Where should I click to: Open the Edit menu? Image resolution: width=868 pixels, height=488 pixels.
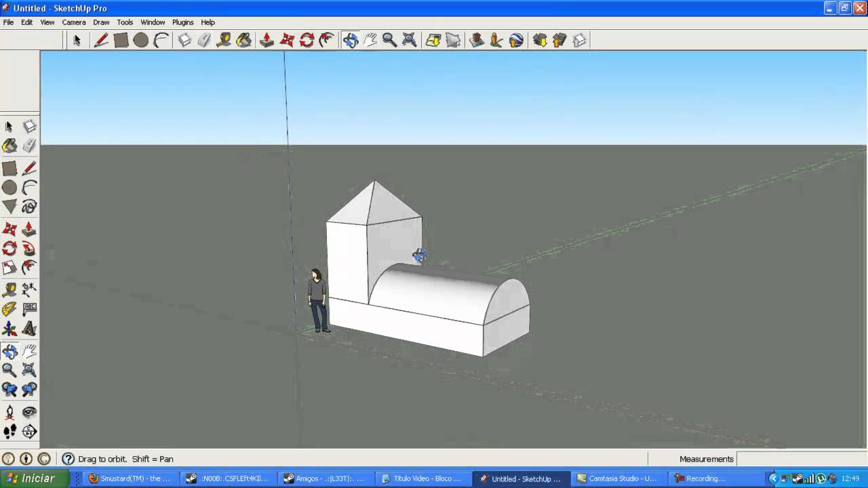coord(26,22)
